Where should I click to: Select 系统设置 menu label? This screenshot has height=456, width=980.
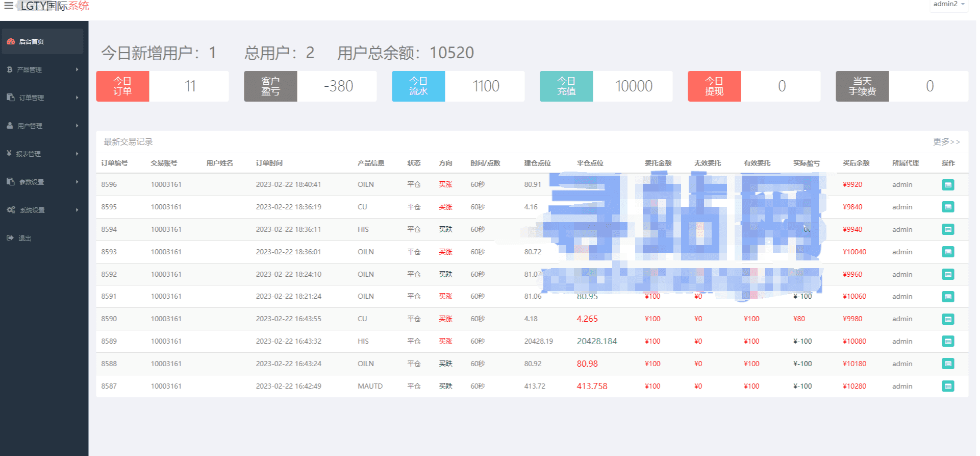32,210
